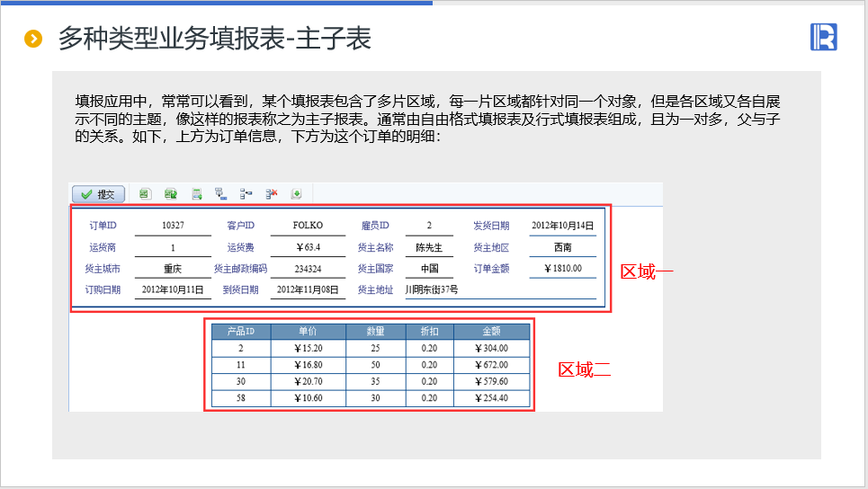Select the 到货日期 field 2012年11月08日
This screenshot has height=489, width=868.
pyautogui.click(x=308, y=289)
